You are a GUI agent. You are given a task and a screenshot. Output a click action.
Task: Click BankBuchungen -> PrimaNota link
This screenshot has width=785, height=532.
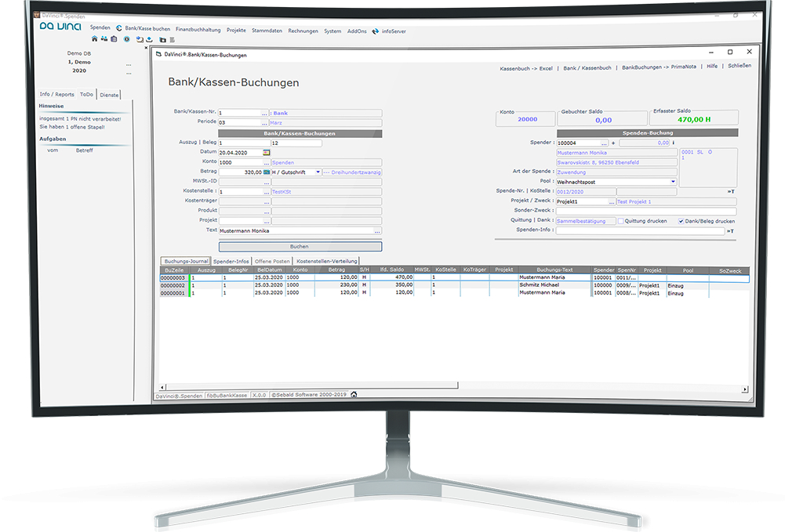659,67
